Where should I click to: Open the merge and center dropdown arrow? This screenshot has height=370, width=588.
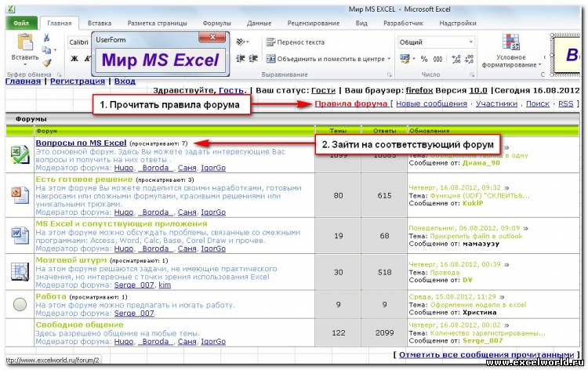point(389,59)
